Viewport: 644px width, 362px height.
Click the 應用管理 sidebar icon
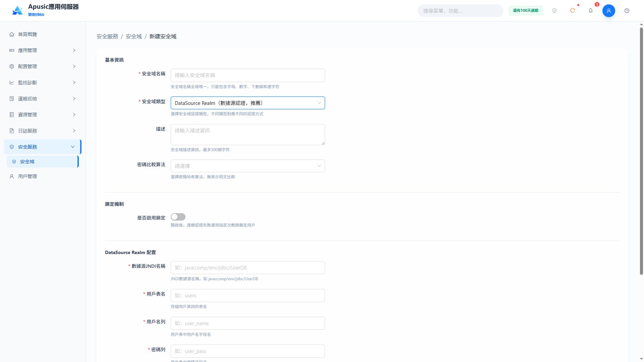12,50
